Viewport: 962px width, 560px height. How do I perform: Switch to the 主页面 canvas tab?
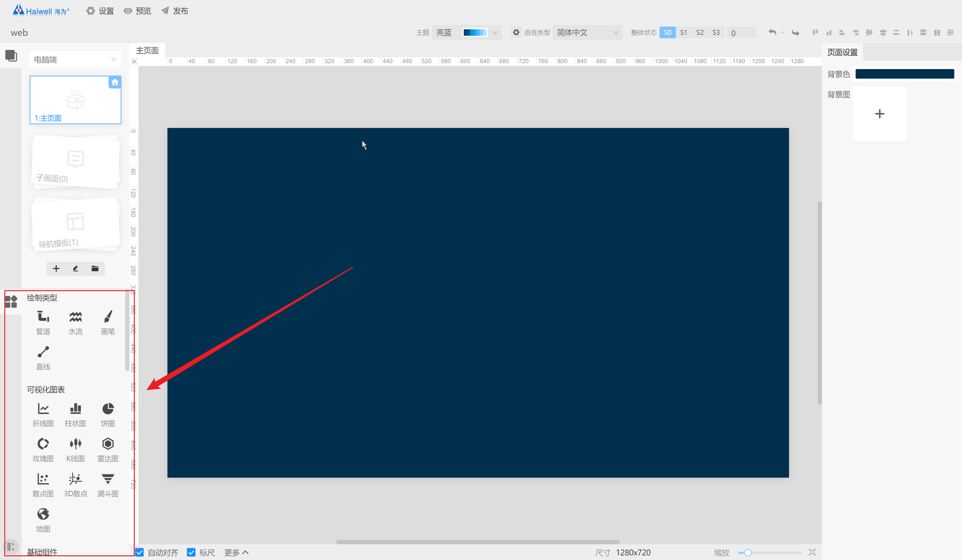point(147,50)
